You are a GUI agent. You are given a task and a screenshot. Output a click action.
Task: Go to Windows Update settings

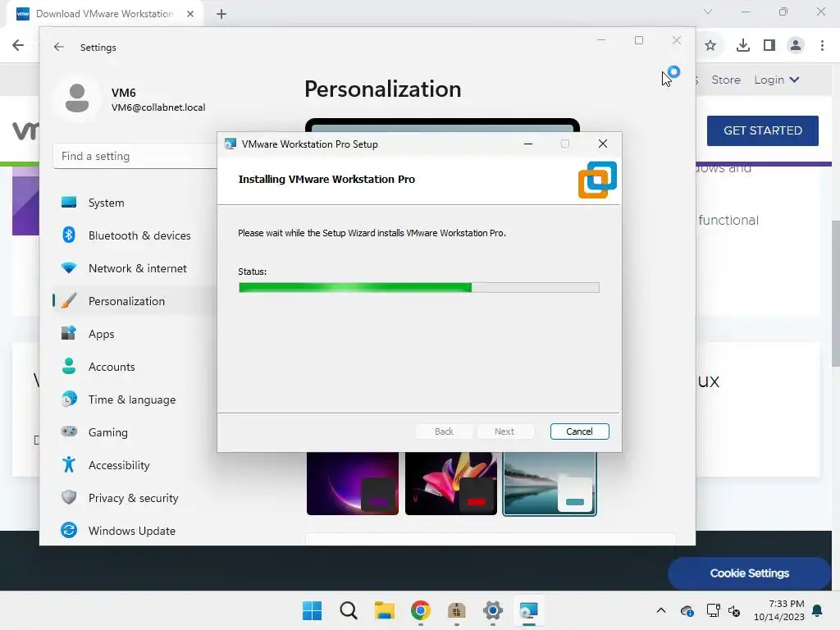pyautogui.click(x=132, y=531)
